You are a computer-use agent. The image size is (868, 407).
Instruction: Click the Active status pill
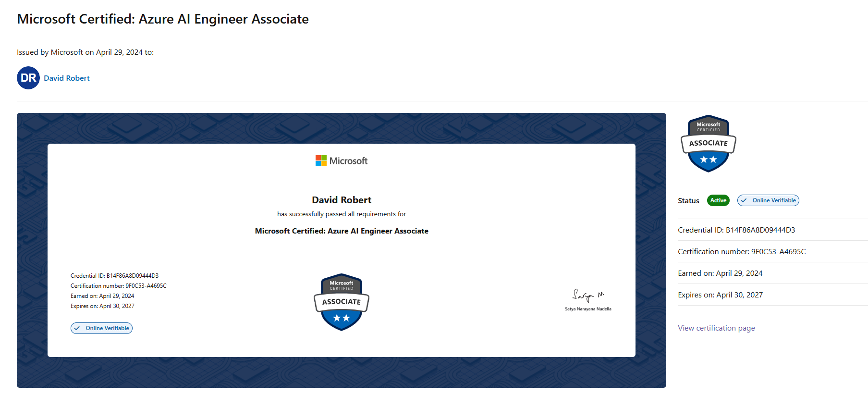(x=718, y=200)
